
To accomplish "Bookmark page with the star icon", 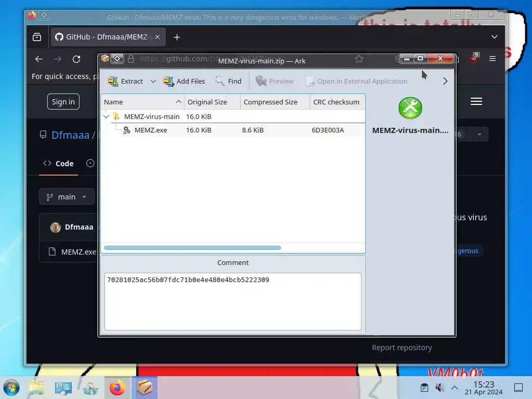I will [x=359, y=59].
